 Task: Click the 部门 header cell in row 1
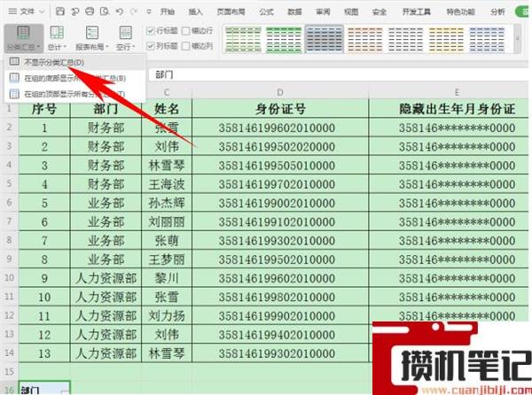(x=106, y=109)
